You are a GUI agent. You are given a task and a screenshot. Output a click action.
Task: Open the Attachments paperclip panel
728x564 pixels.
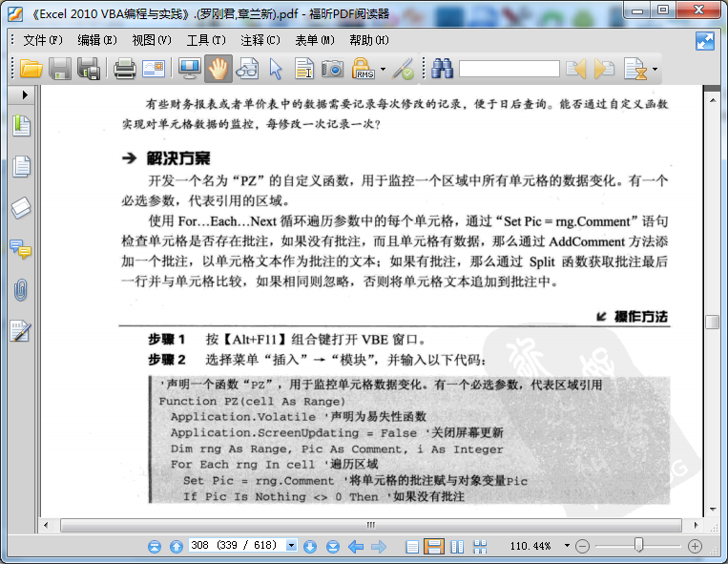tap(20, 290)
